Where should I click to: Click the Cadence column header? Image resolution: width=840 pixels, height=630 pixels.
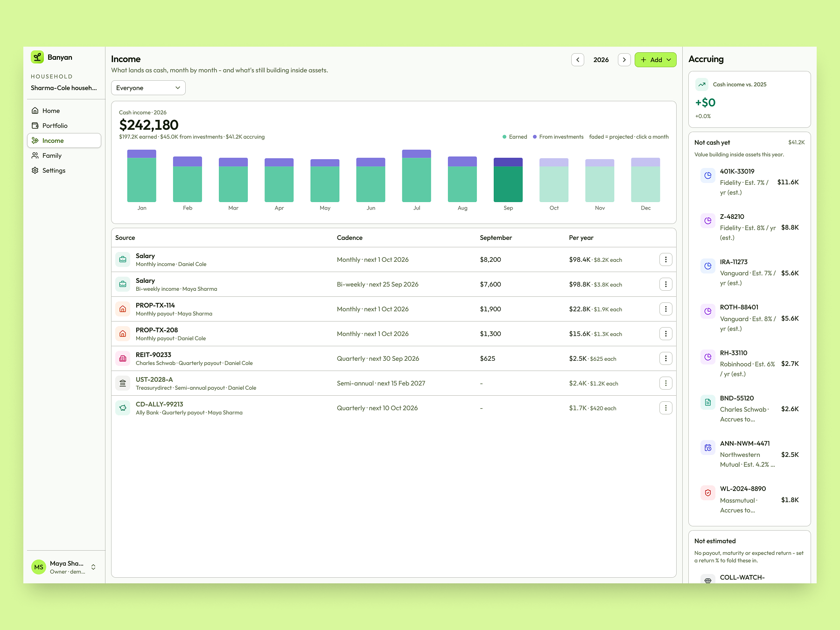point(350,238)
